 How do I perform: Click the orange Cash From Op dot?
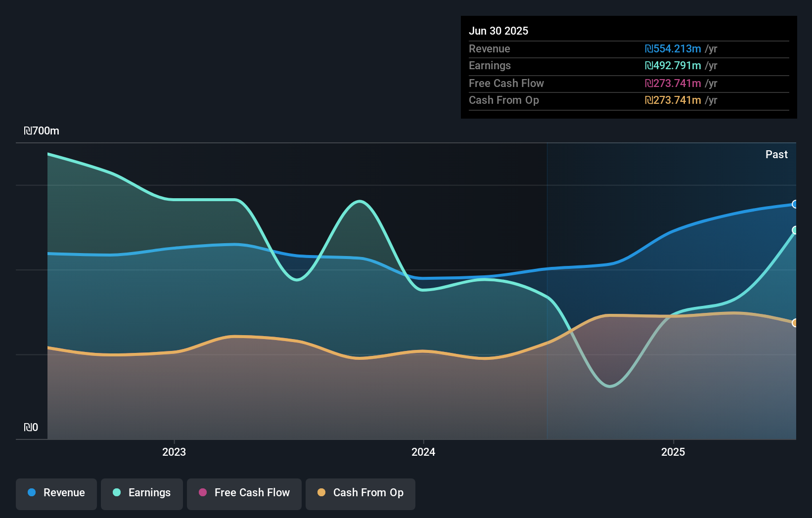pyautogui.click(x=321, y=493)
